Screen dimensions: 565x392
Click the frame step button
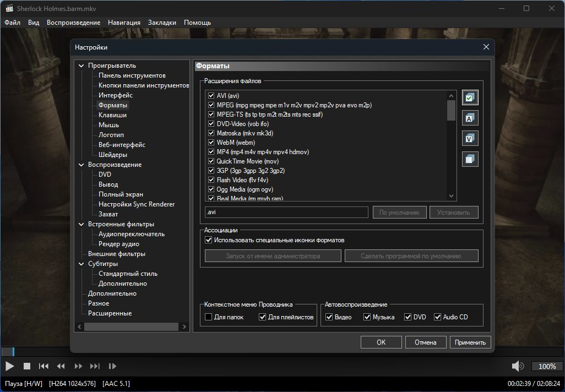tap(112, 366)
